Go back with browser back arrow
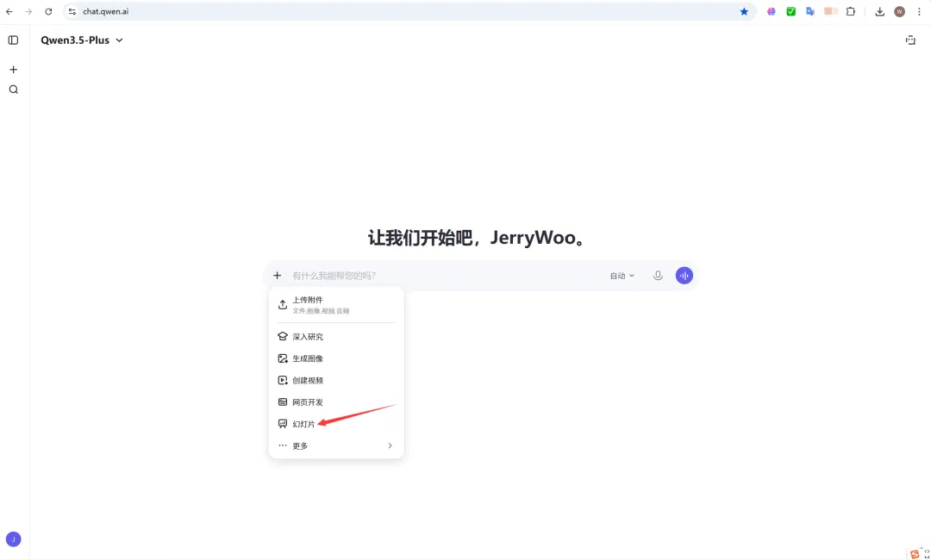The width and height of the screenshot is (931, 560). coord(9,11)
